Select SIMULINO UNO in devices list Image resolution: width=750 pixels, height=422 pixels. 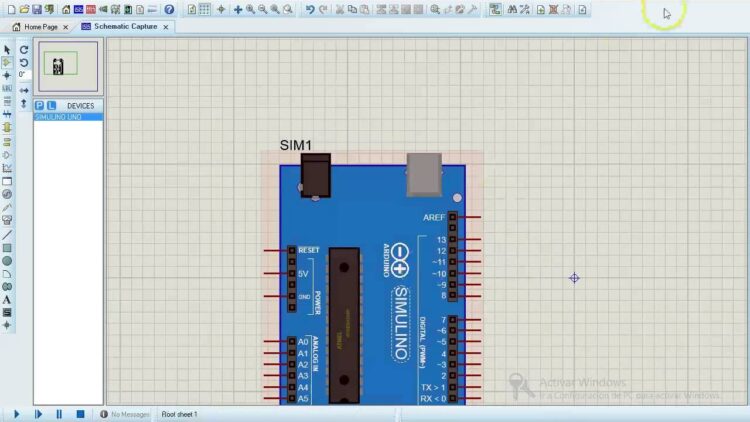click(x=68, y=117)
